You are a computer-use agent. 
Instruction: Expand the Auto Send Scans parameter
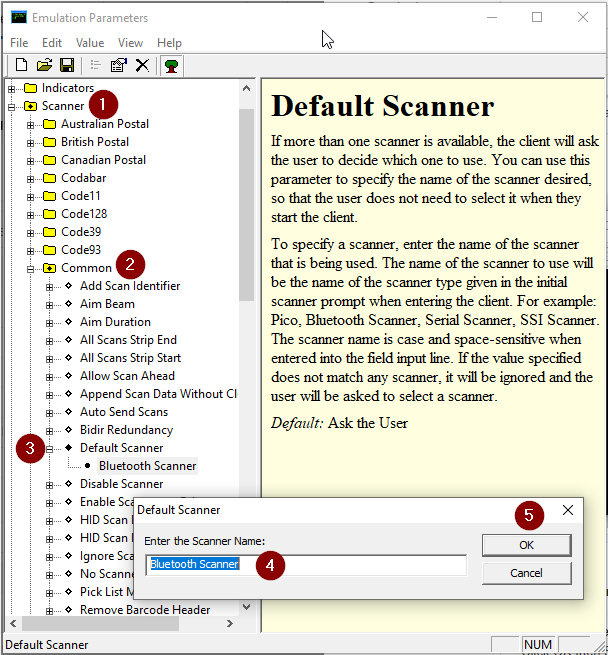click(50, 412)
